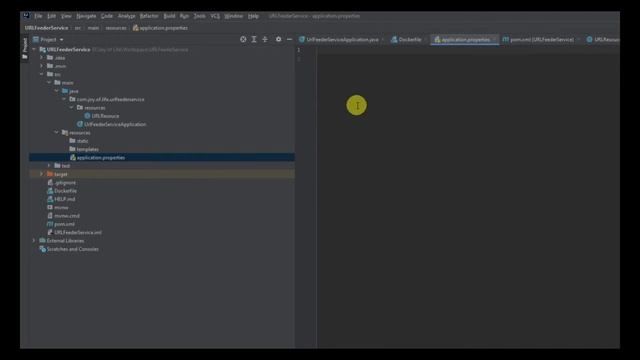Open the Tools menu

point(200,16)
